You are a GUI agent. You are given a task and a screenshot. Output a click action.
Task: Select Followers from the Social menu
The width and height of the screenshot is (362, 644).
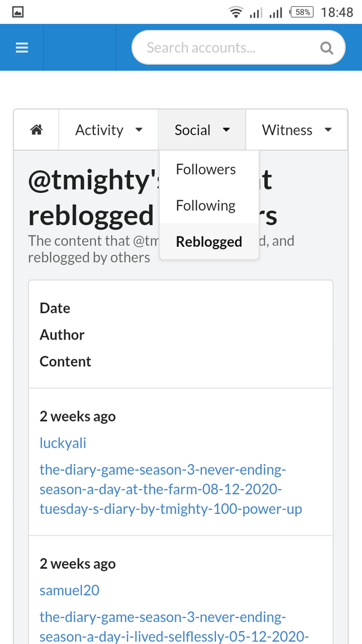point(206,169)
